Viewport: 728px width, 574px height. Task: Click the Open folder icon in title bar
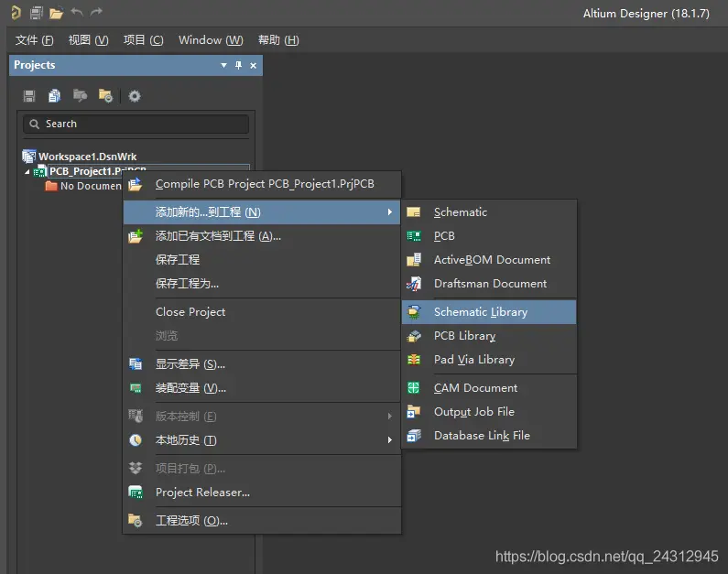(x=56, y=13)
